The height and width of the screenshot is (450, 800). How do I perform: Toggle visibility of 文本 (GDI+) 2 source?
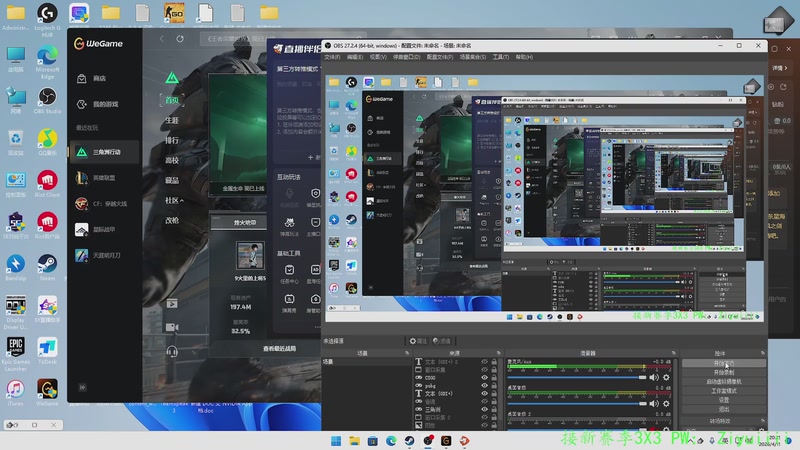(x=484, y=362)
